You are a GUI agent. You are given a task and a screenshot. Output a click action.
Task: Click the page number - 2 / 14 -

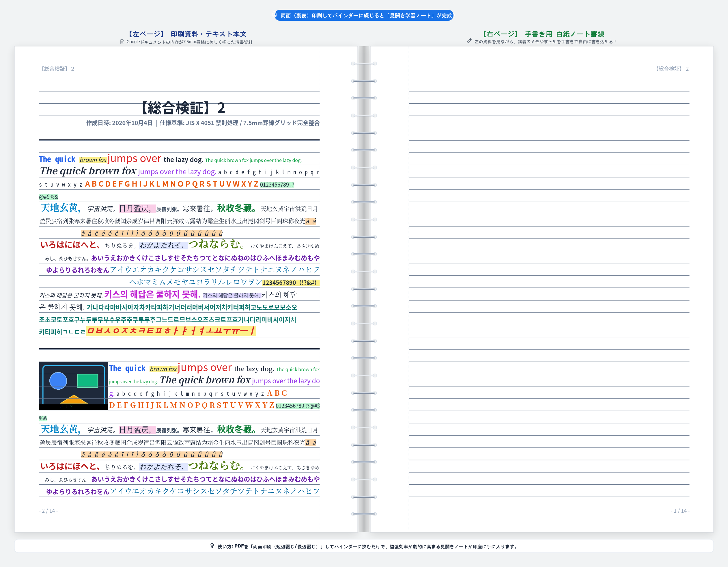48,511
